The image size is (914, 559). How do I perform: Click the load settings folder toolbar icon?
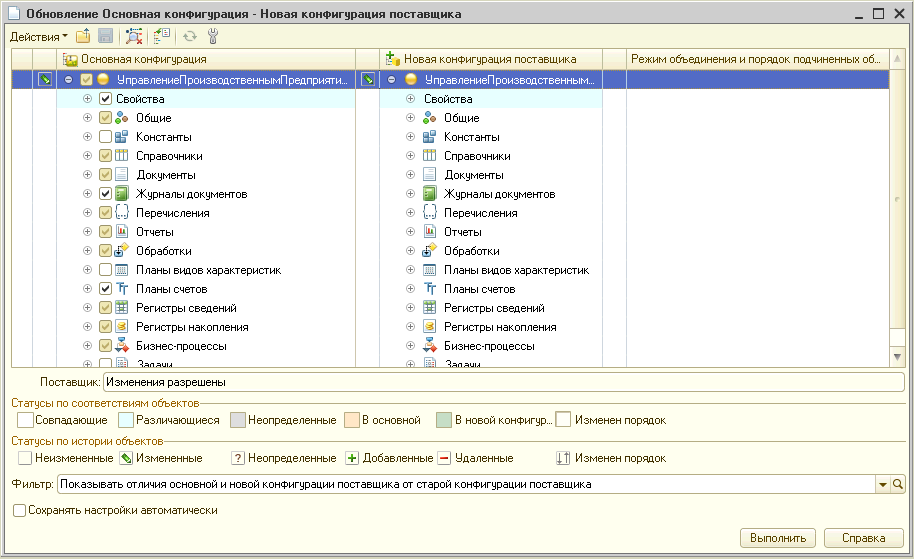tap(83, 36)
